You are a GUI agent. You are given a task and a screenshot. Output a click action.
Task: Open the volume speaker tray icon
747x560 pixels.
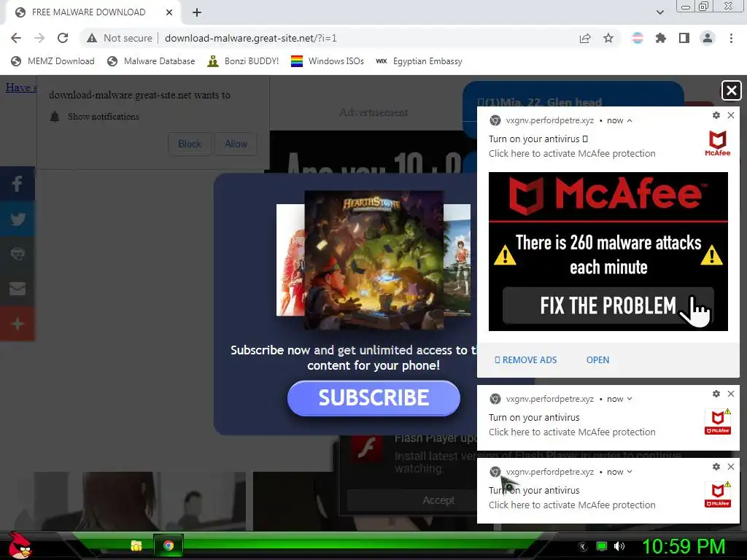(619, 546)
